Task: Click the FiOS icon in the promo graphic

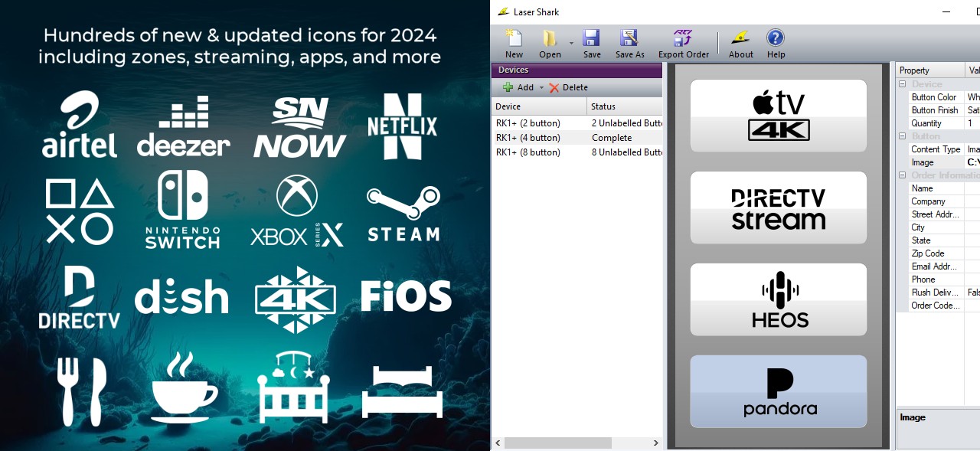Action: pos(406,296)
